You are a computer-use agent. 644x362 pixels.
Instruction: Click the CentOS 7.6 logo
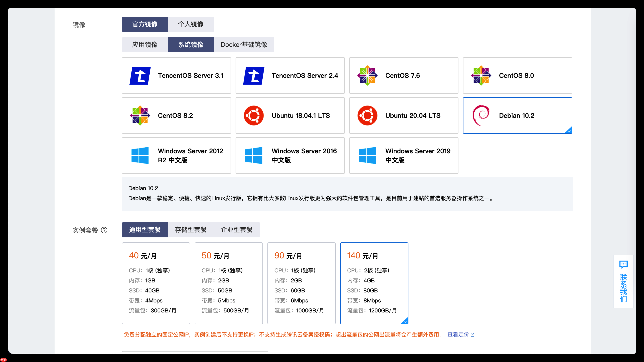tap(367, 75)
